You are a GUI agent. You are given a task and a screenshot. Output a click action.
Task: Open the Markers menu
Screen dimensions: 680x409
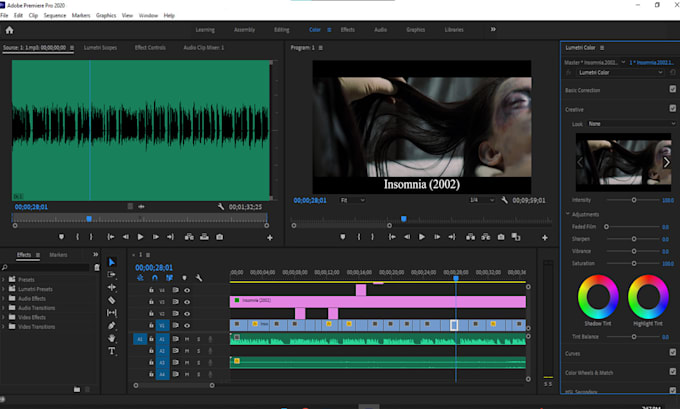pos(81,15)
